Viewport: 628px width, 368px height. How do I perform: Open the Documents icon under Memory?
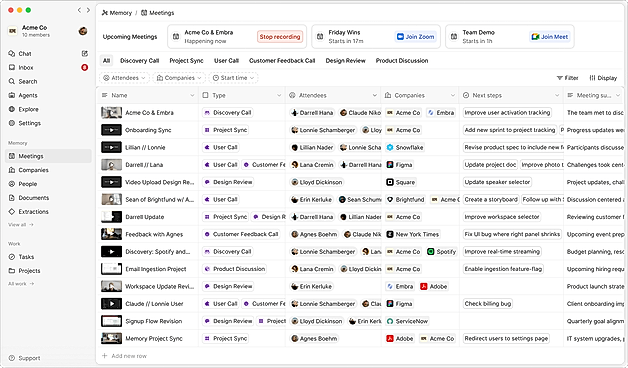pos(12,198)
